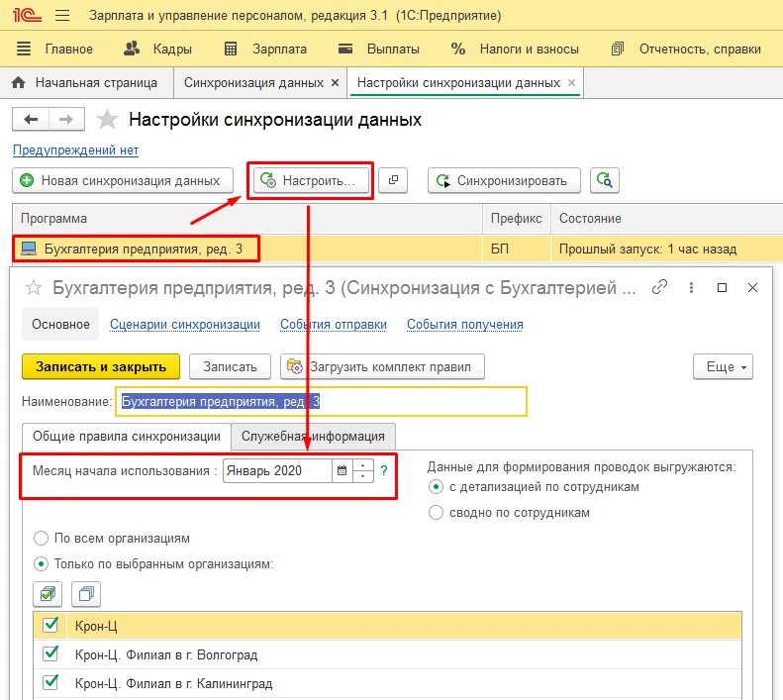Switch to Служебная информация tab
Image resolution: width=783 pixels, height=700 pixels.
pos(313,437)
